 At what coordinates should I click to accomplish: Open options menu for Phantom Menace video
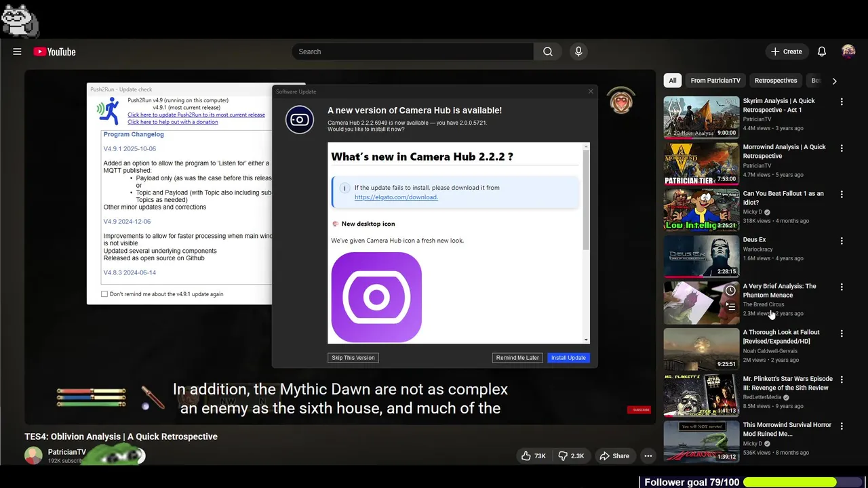[842, 287]
